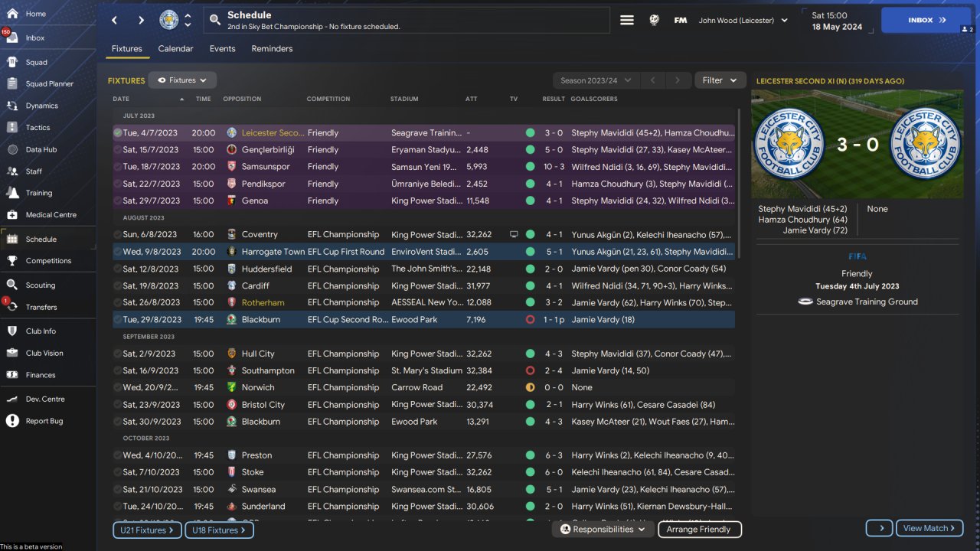
Task: Open the Club Info shield icon
Action: (12, 331)
